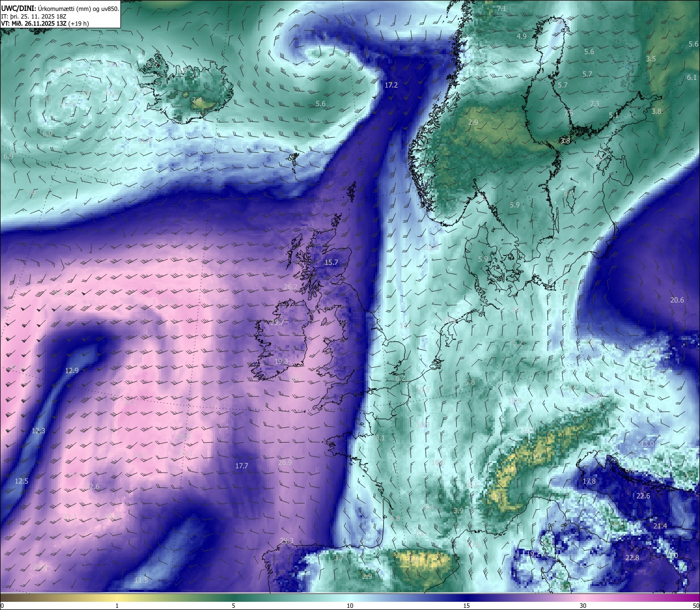
Task: Click the color scale tick label 15
Action: 466,606
